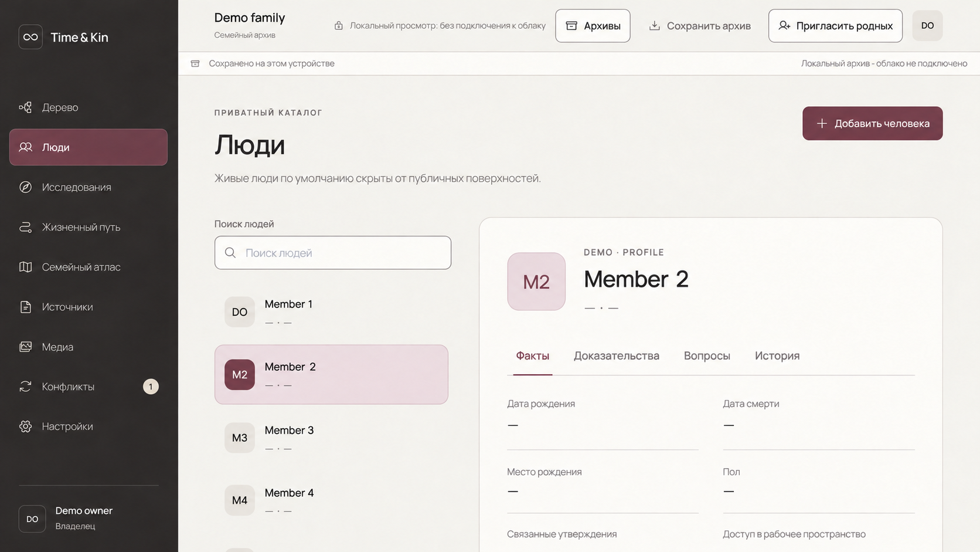Open the Архивы button
980x552 pixels.
[x=593, y=26]
